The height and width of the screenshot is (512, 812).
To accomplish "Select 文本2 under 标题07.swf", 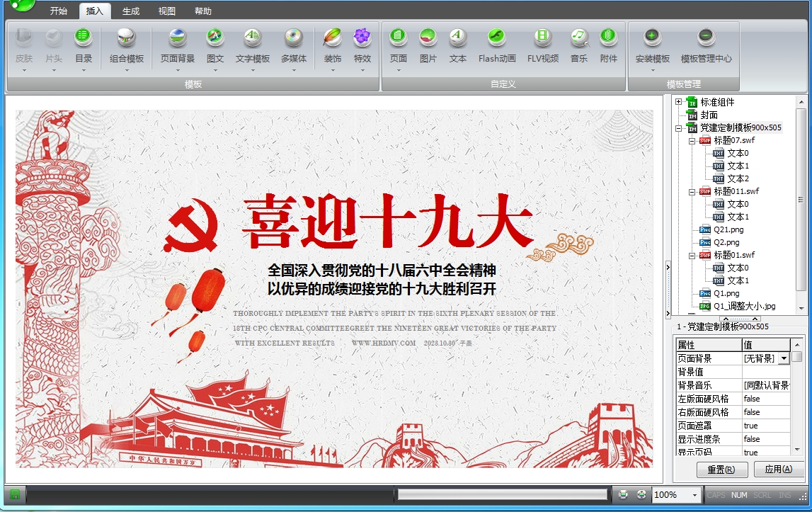I will click(x=738, y=178).
